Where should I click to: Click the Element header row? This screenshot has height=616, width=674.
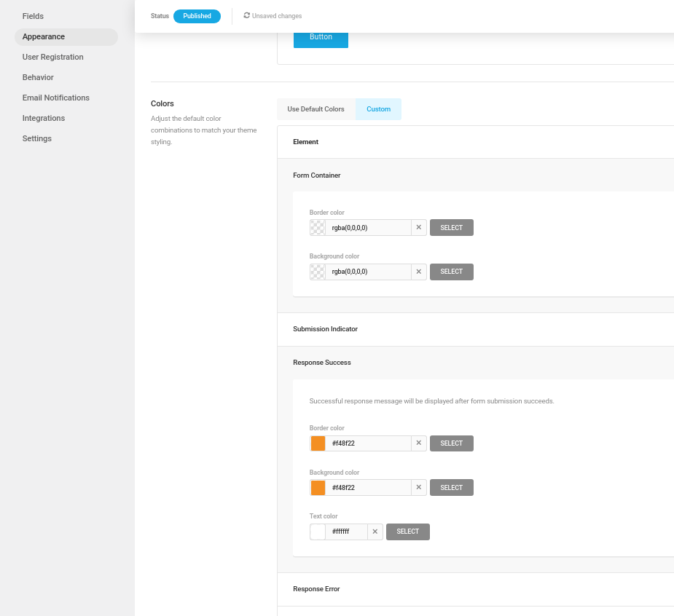475,142
